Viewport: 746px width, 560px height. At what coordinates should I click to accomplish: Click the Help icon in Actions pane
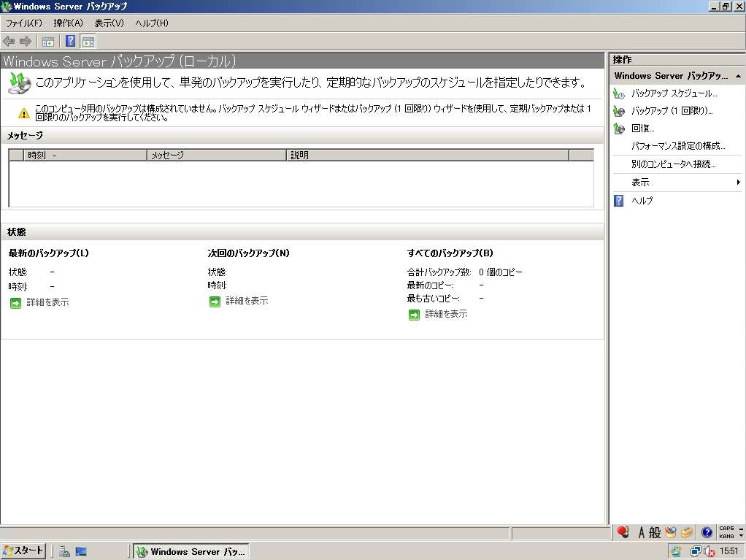618,201
